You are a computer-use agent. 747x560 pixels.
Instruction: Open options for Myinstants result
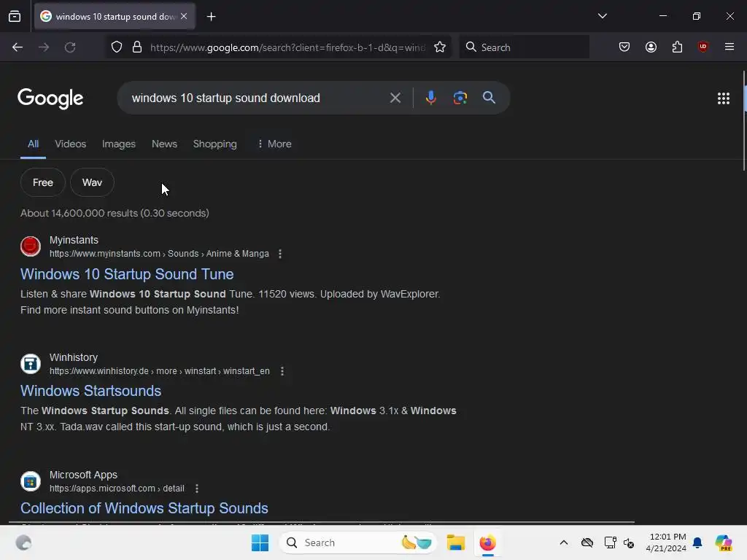pos(280,254)
